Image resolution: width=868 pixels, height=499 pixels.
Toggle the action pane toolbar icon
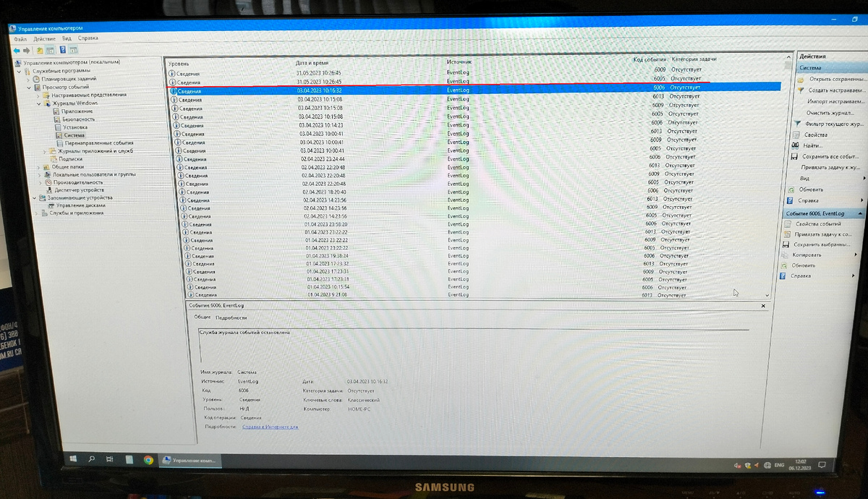click(x=74, y=50)
